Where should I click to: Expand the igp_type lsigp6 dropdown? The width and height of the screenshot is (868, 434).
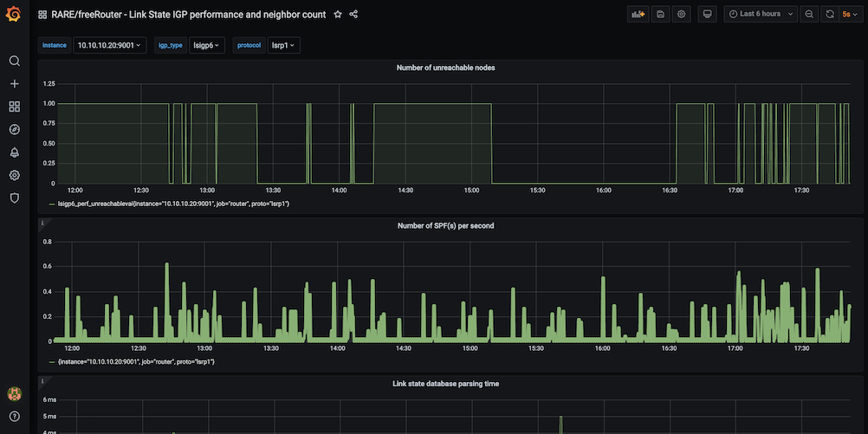tap(207, 45)
